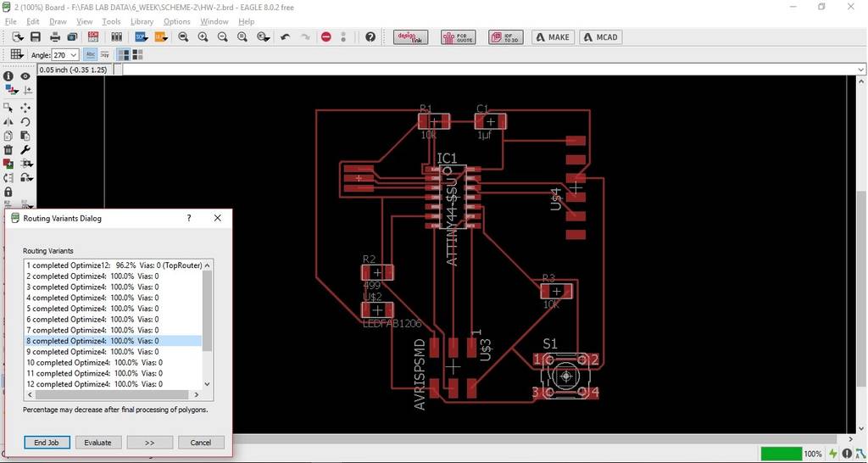Toggle the Abc text orientation option
The width and height of the screenshot is (868, 463).
pos(90,55)
